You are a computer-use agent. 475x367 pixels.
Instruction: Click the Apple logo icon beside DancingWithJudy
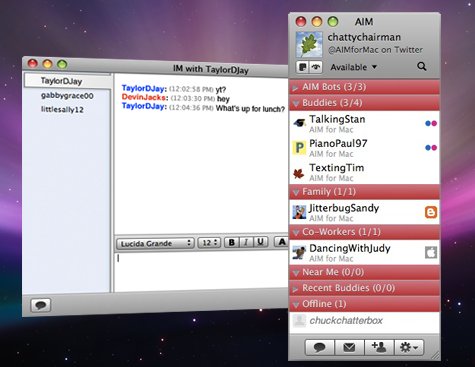431,252
